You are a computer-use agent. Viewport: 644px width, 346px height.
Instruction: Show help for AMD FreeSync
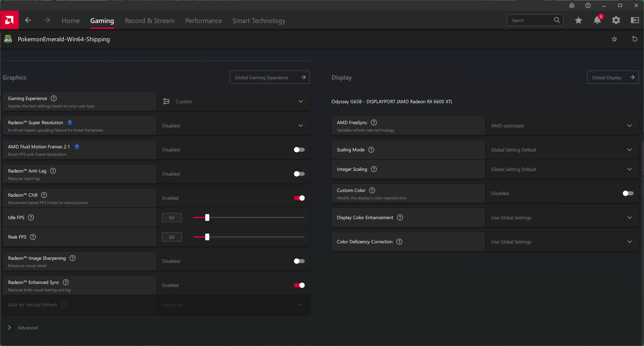click(374, 122)
